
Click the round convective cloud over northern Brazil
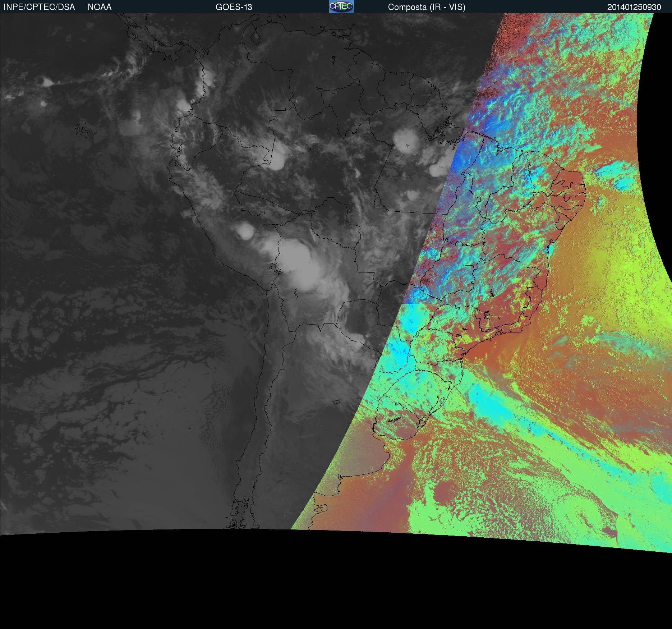pos(406,140)
